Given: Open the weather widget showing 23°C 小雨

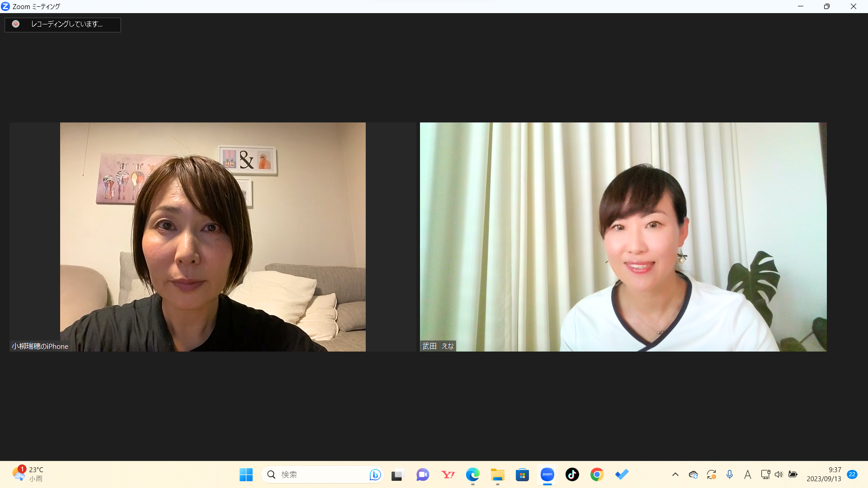Looking at the screenshot, I should pyautogui.click(x=28, y=474).
